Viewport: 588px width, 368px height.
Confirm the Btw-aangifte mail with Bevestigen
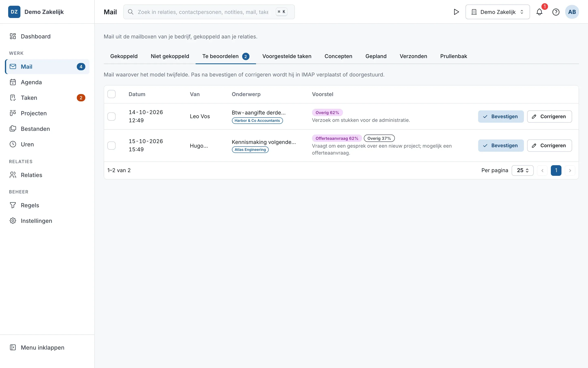[501, 117]
